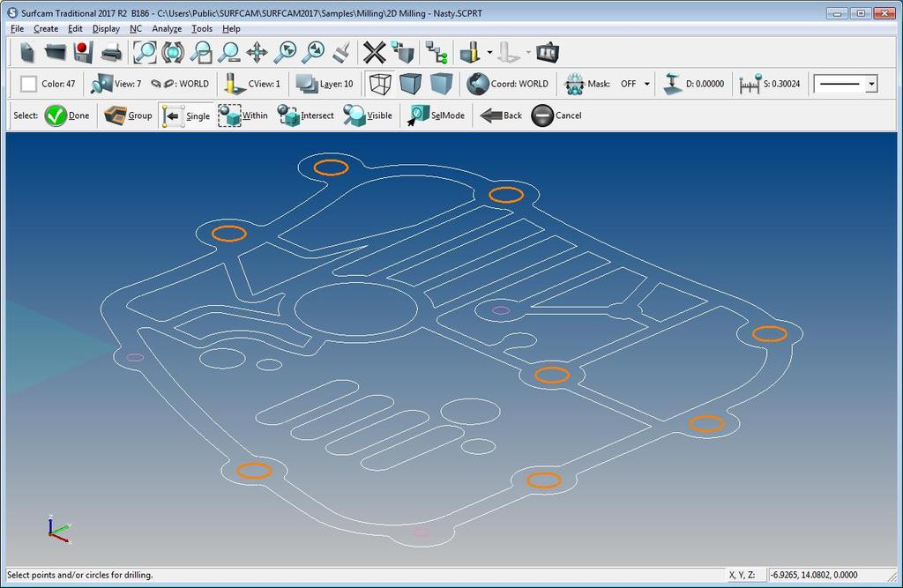
Task: Click the Delete X icon
Action: pyautogui.click(x=374, y=52)
